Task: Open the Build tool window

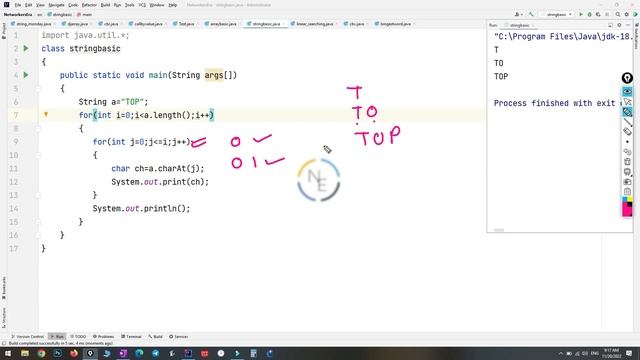Action: coord(156,337)
